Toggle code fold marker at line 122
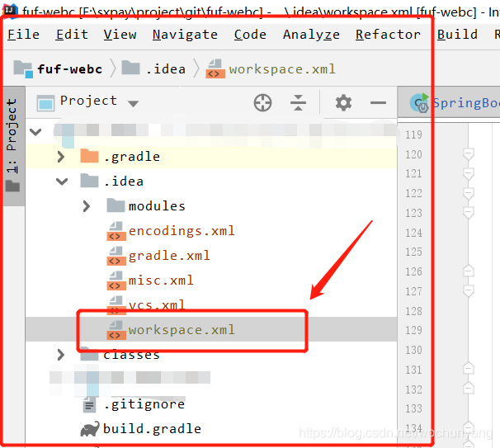 click(x=468, y=194)
